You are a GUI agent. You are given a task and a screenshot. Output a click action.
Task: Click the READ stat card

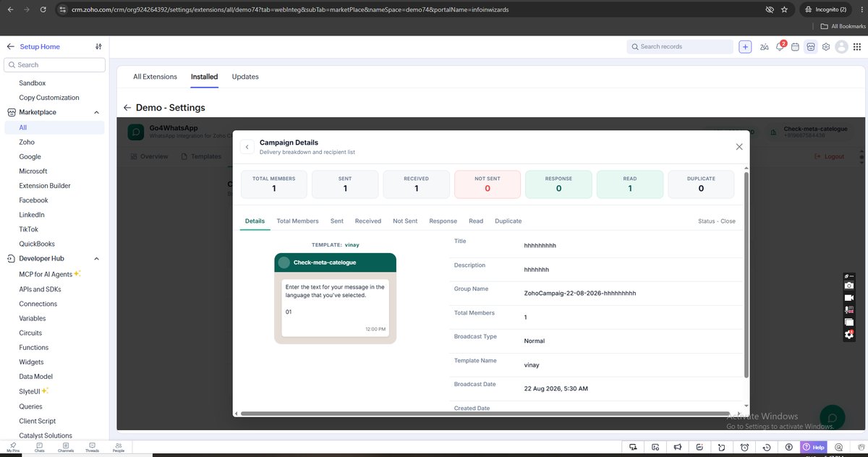630,184
